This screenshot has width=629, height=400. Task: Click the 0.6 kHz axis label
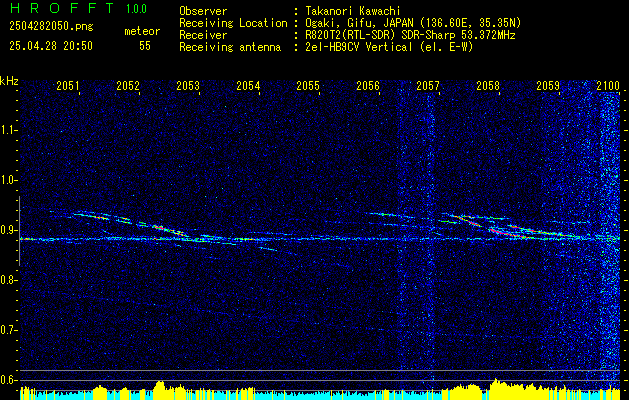tap(8, 380)
